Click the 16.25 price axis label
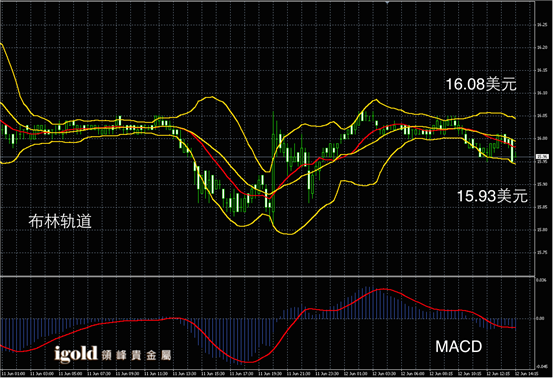 [x=541, y=25]
